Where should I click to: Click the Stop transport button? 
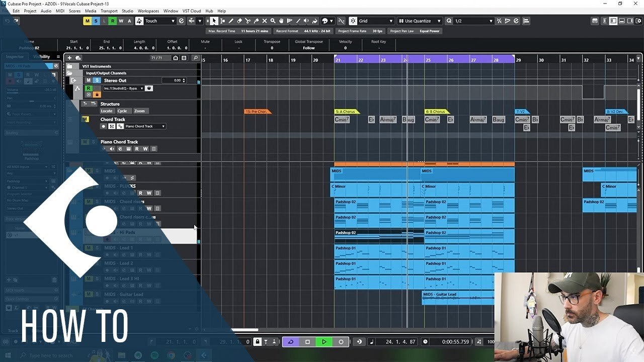[307, 342]
